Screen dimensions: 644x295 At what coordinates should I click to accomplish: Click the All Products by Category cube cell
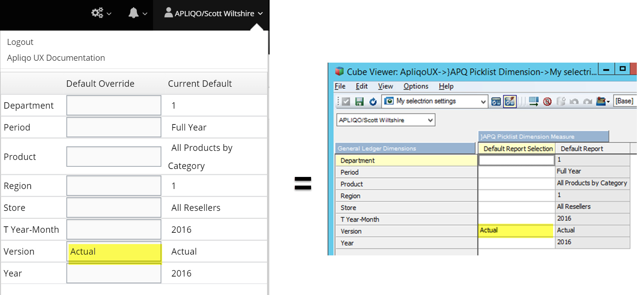(x=593, y=183)
